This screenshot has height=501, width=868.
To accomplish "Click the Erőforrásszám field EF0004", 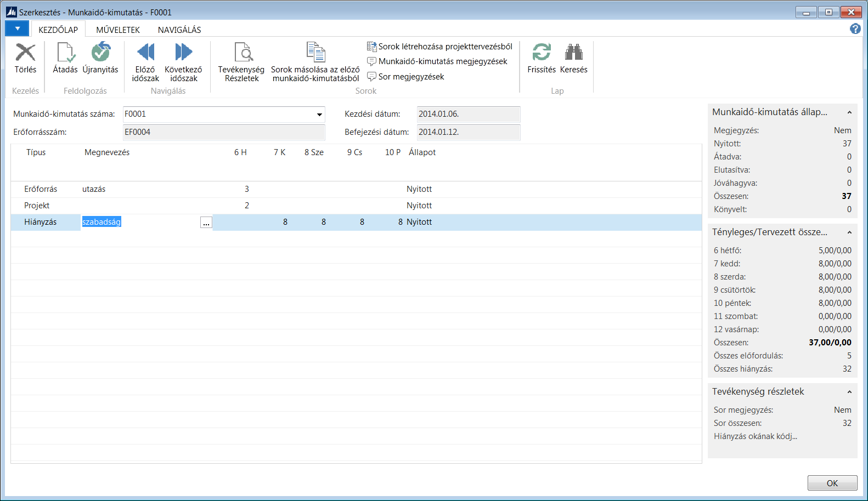I will coord(224,132).
